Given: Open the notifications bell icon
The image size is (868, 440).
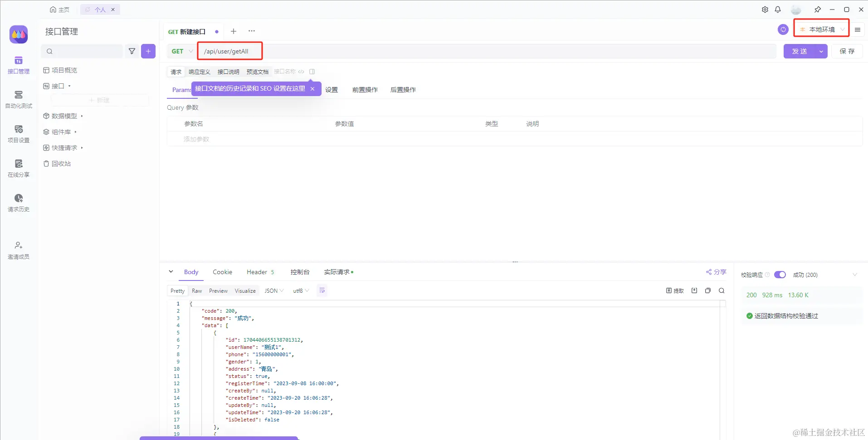Looking at the screenshot, I should point(778,10).
